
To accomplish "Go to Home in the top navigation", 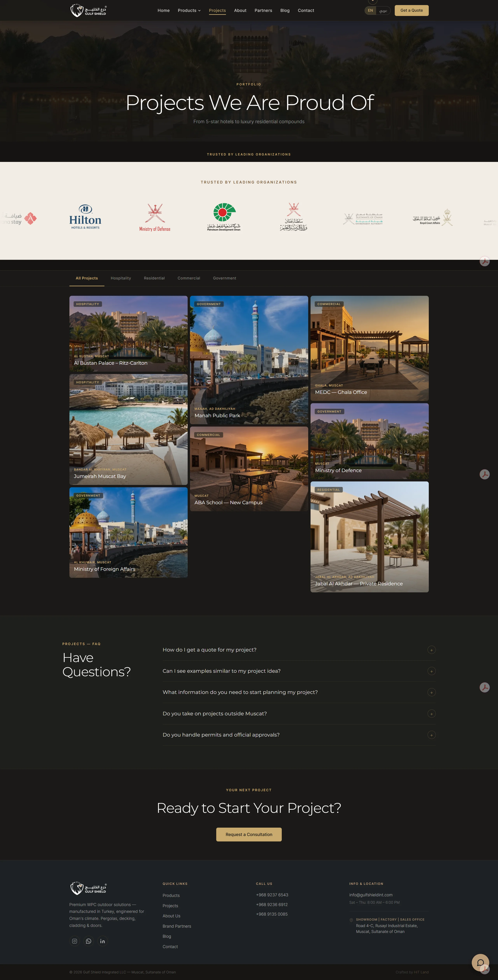I will coord(164,10).
